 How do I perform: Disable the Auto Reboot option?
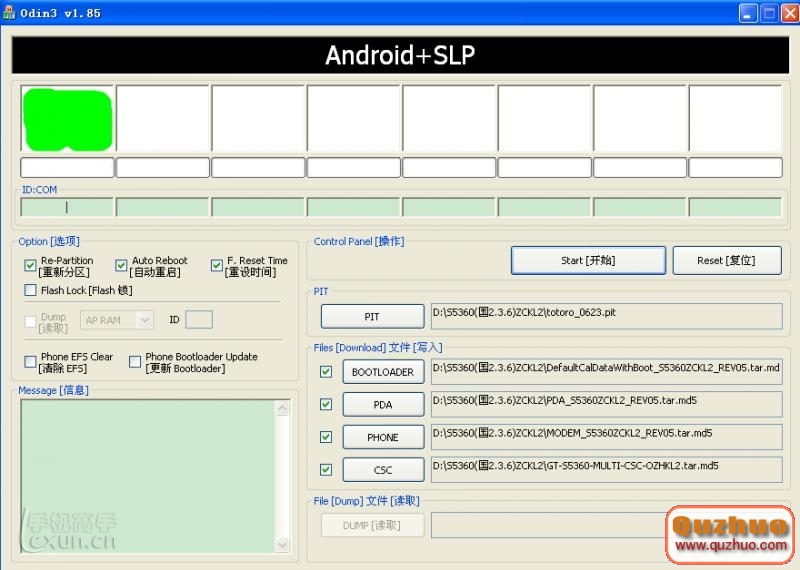tap(122, 266)
